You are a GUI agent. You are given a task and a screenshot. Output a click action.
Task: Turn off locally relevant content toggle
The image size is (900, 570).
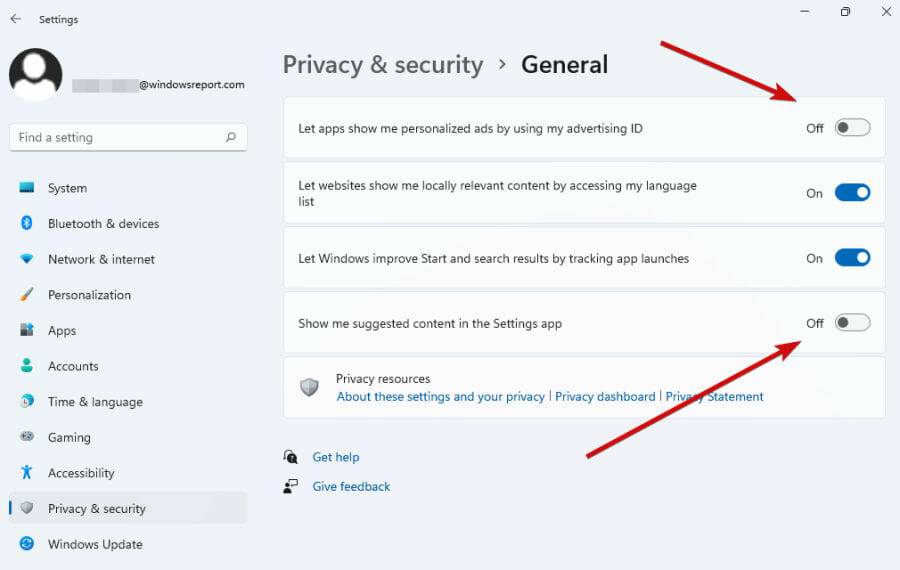[853, 193]
